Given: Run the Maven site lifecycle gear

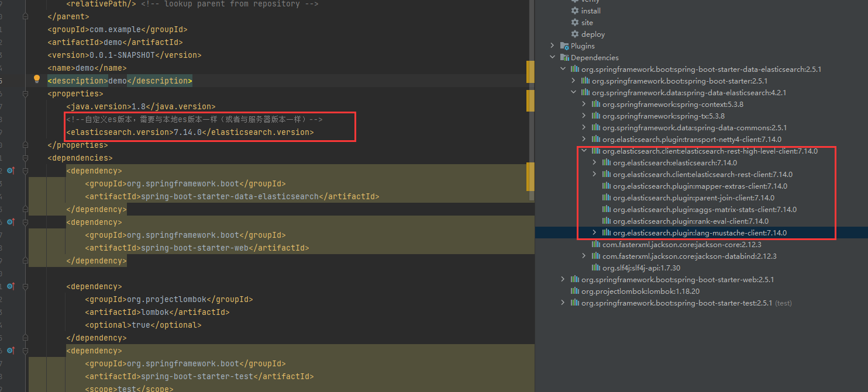Looking at the screenshot, I should [575, 22].
